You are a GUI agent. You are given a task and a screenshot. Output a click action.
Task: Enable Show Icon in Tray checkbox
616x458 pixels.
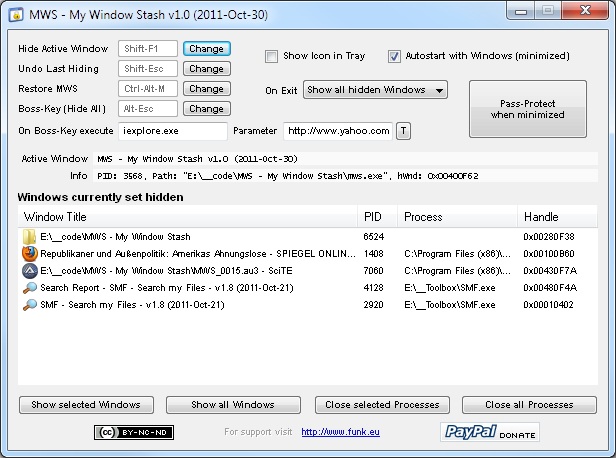point(271,56)
